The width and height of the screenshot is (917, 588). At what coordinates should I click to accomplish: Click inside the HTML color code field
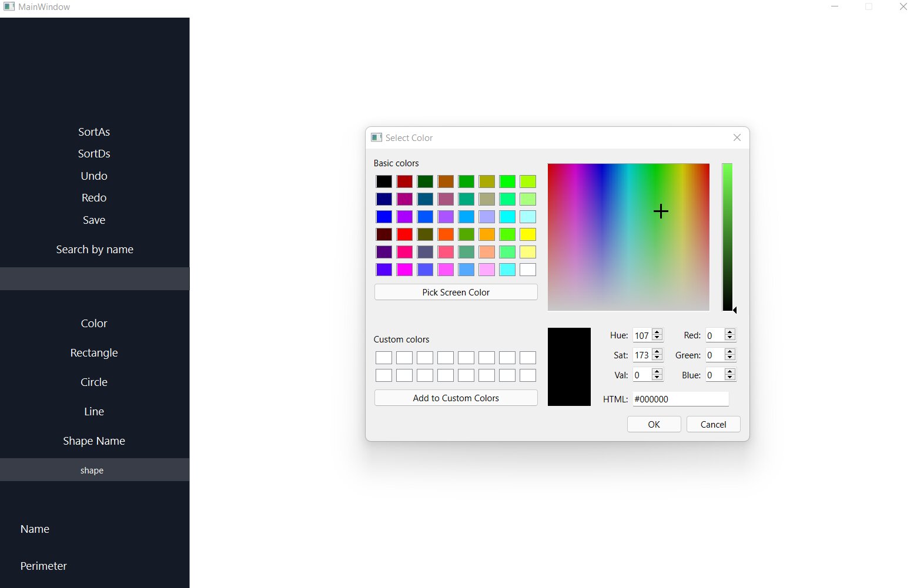point(679,399)
